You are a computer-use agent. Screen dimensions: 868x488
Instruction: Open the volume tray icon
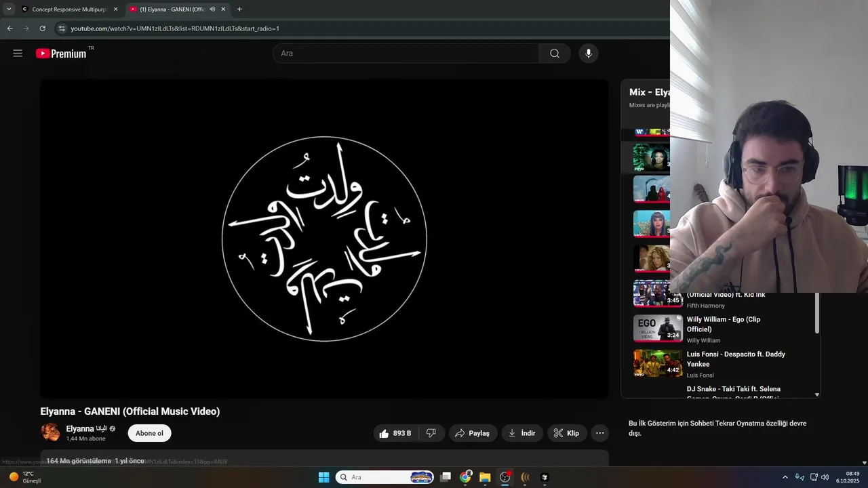(825, 477)
